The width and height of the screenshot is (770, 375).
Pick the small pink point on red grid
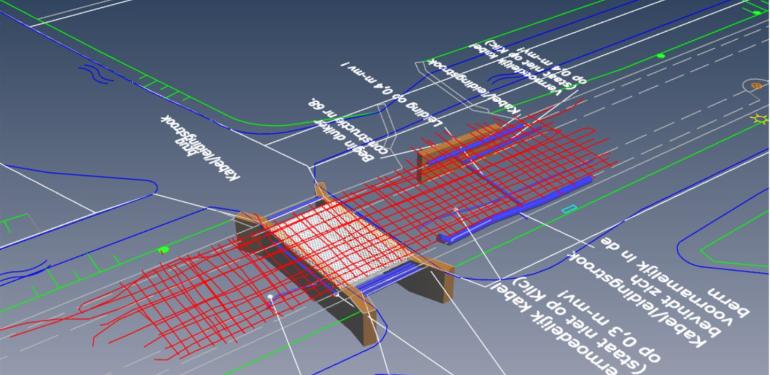(456, 209)
